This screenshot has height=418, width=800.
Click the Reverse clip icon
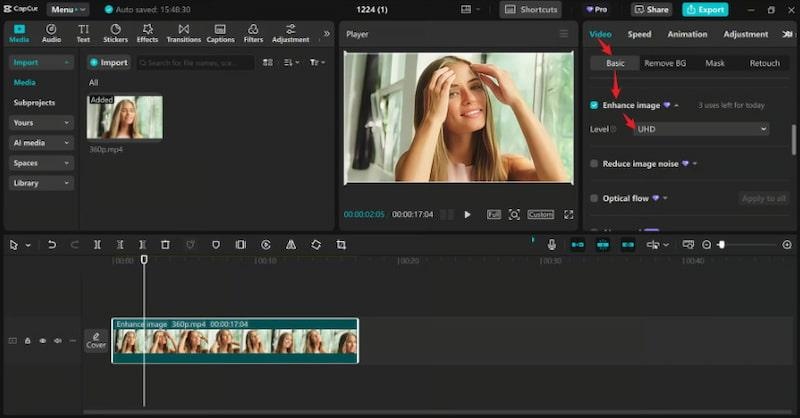[x=266, y=245]
